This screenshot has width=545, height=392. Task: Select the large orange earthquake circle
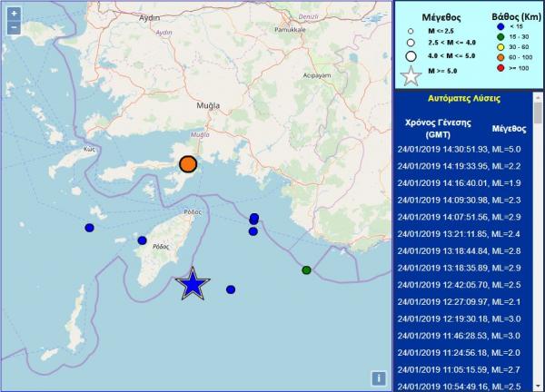(188, 164)
